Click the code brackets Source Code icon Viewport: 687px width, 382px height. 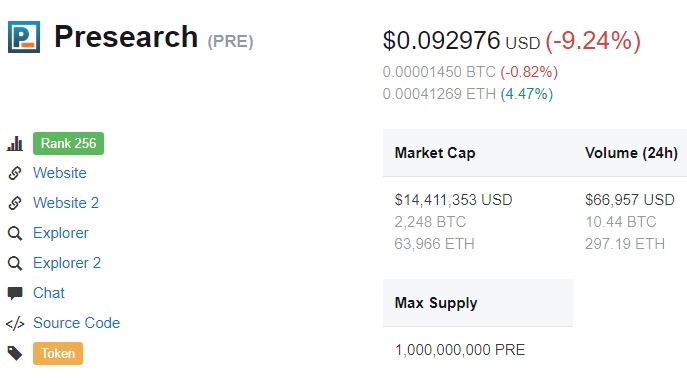[15, 324]
